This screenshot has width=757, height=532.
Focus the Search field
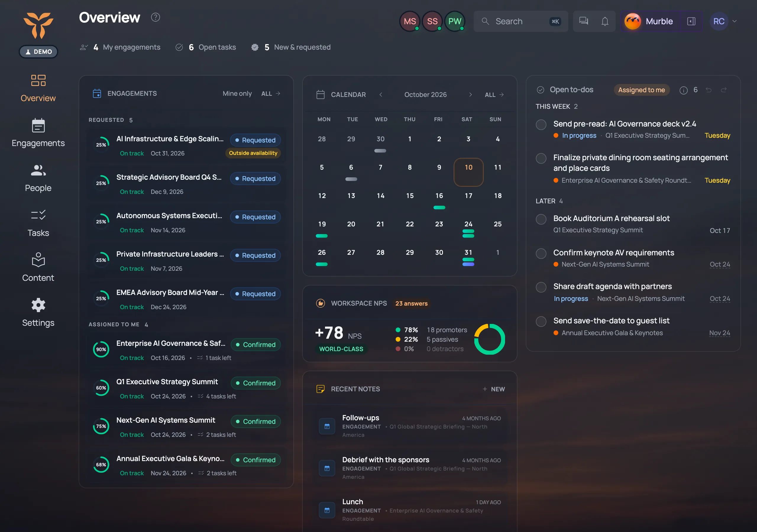521,21
